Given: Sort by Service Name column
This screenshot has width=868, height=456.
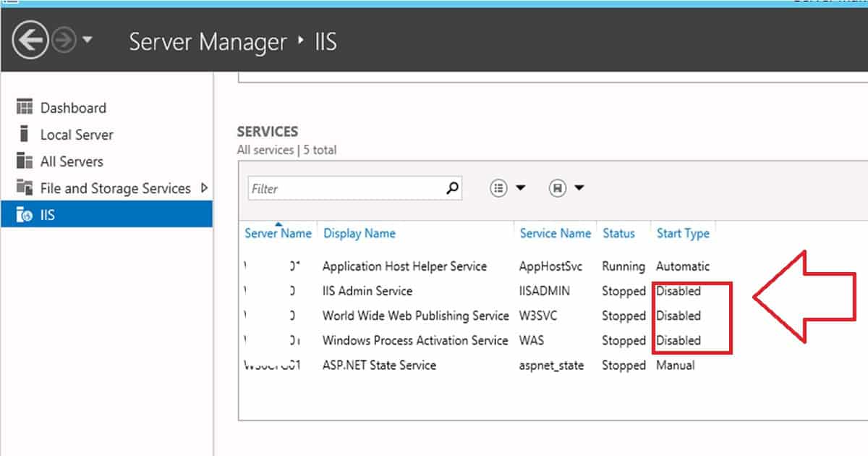Looking at the screenshot, I should 556,233.
